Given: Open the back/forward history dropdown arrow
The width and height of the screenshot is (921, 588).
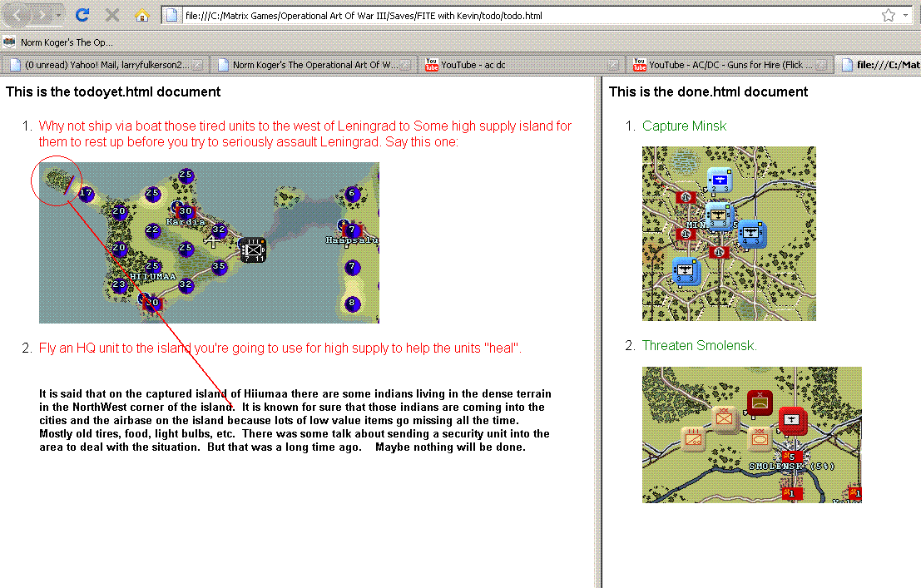Looking at the screenshot, I should tap(59, 15).
